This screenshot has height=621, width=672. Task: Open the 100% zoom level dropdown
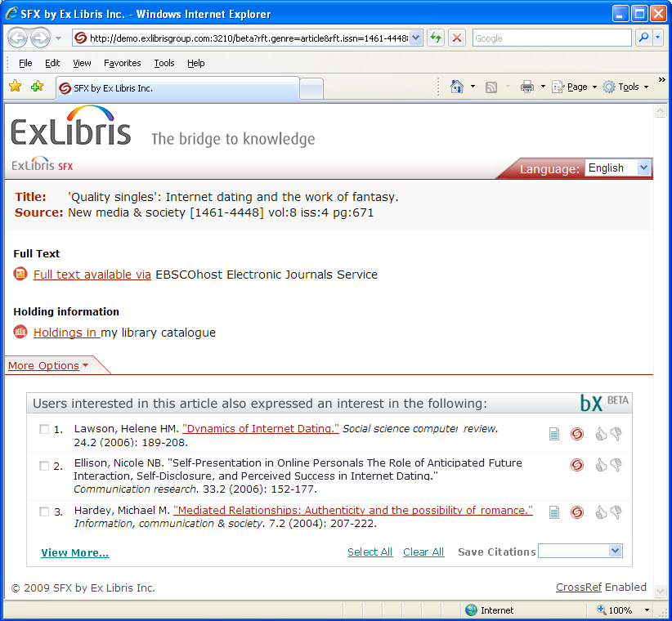coord(647,610)
